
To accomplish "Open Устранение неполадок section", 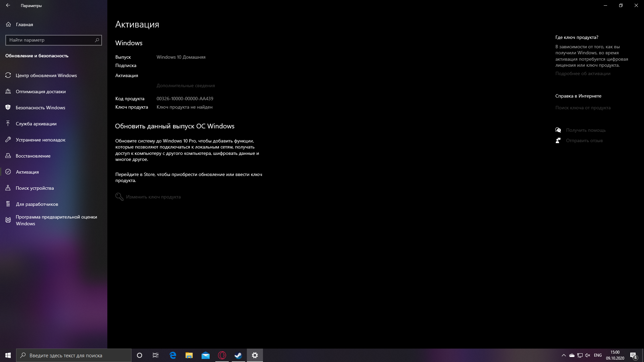I will 54,140.
